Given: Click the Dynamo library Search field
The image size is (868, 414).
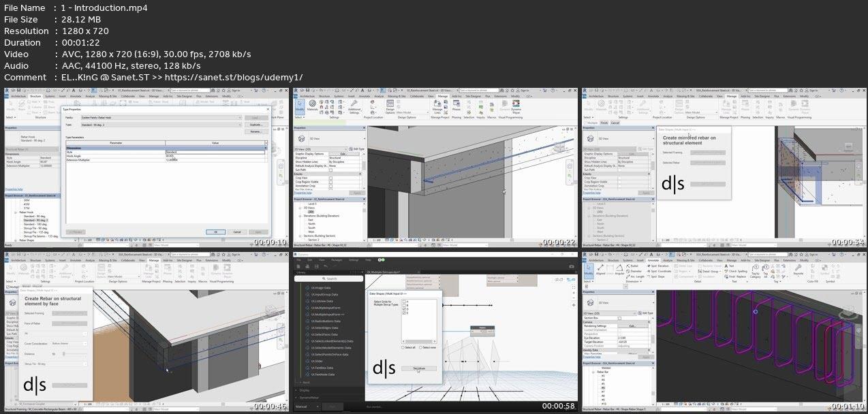Looking at the screenshot, I should pos(328,278).
